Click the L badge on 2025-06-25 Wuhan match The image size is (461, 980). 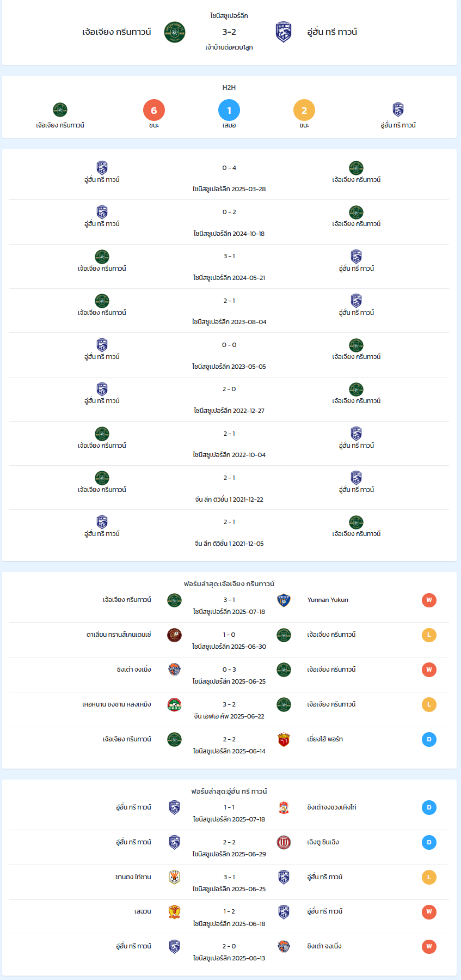[429, 878]
